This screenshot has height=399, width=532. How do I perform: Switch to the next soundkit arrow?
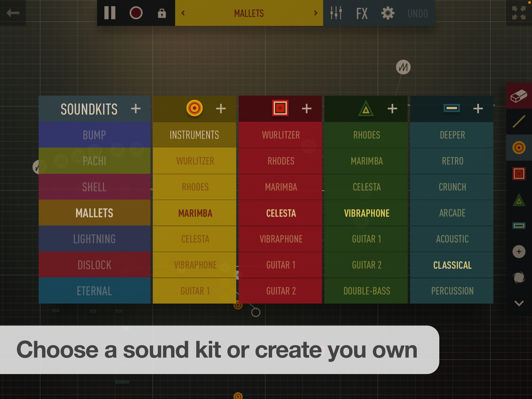click(x=315, y=13)
